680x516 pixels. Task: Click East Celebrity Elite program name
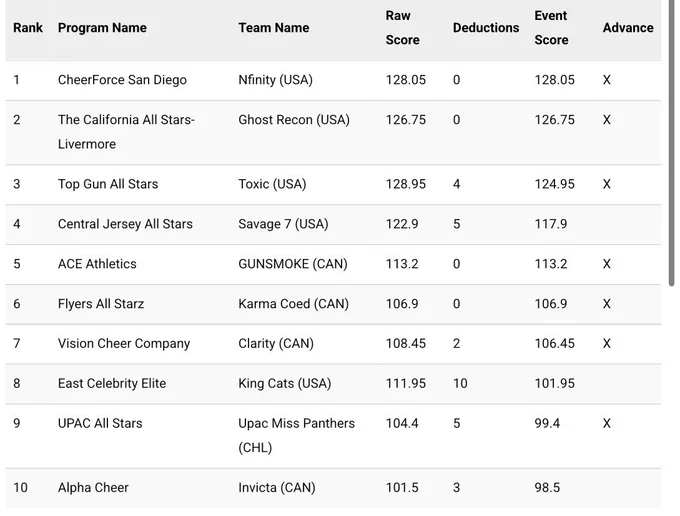(112, 383)
